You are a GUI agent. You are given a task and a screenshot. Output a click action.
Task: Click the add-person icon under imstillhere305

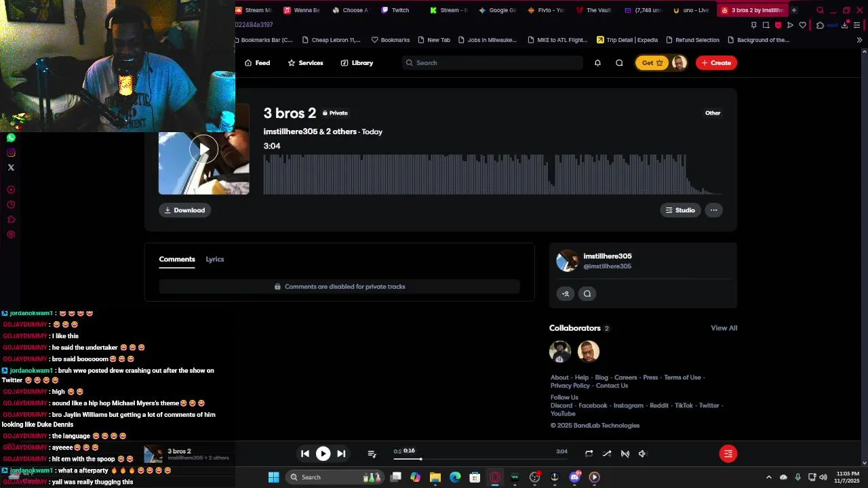[x=566, y=293]
